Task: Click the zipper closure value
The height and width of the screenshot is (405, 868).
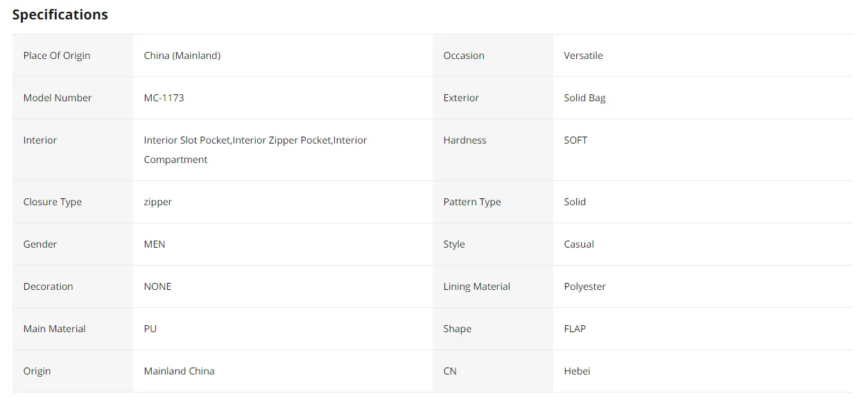Action: tap(158, 202)
